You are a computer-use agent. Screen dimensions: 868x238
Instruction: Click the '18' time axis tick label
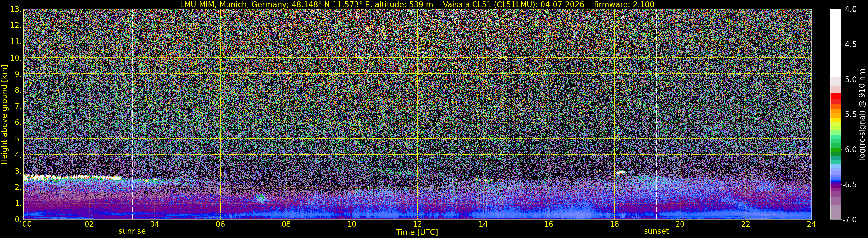[x=614, y=224]
